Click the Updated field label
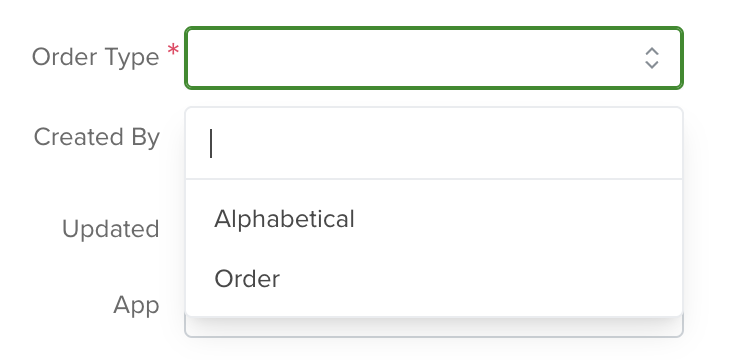This screenshot has height=360, width=752. click(111, 229)
